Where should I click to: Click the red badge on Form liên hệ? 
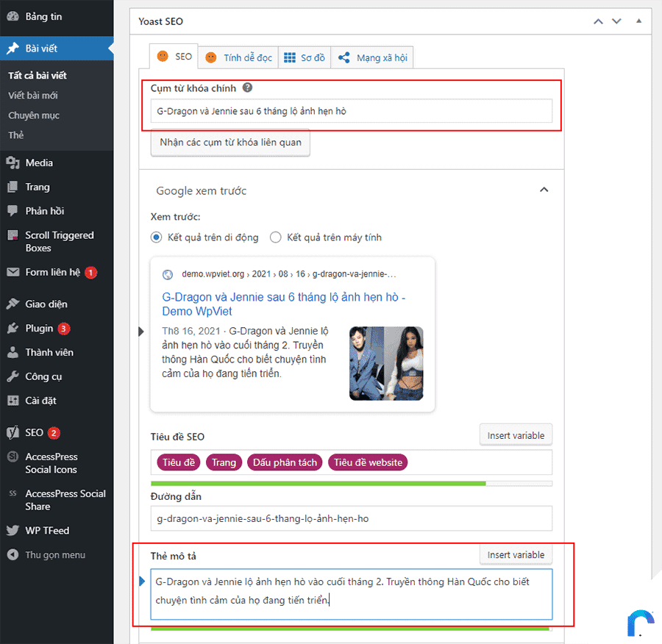click(x=90, y=273)
